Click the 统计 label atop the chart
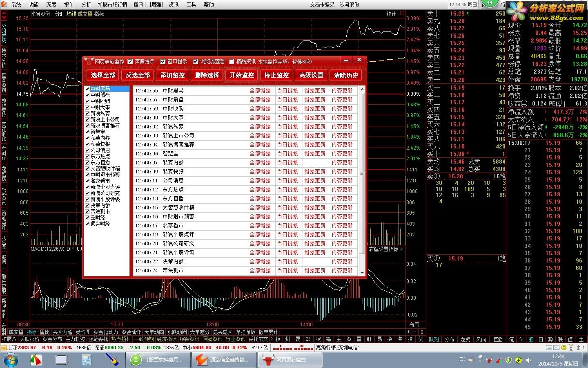Screen dimensions: 588x368 click(x=391, y=14)
